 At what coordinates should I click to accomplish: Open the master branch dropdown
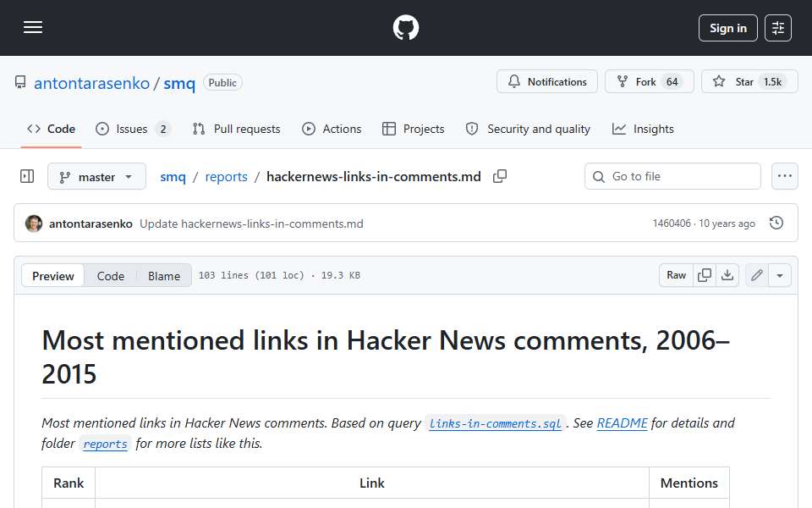tap(96, 177)
